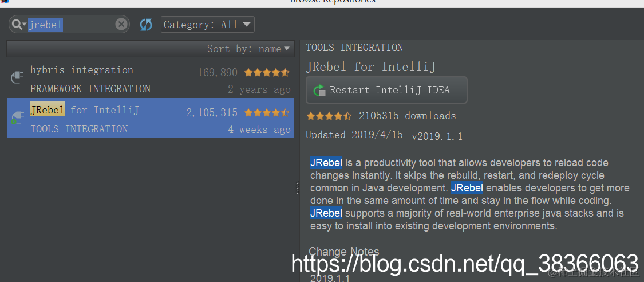Clear the jrebel search text
644x282 pixels.
[x=121, y=25]
